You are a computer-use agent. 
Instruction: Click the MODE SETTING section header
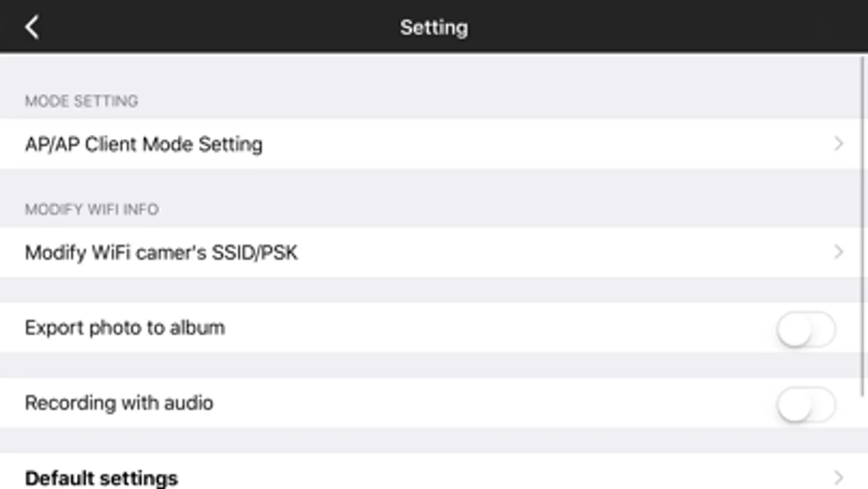pyautogui.click(x=81, y=101)
